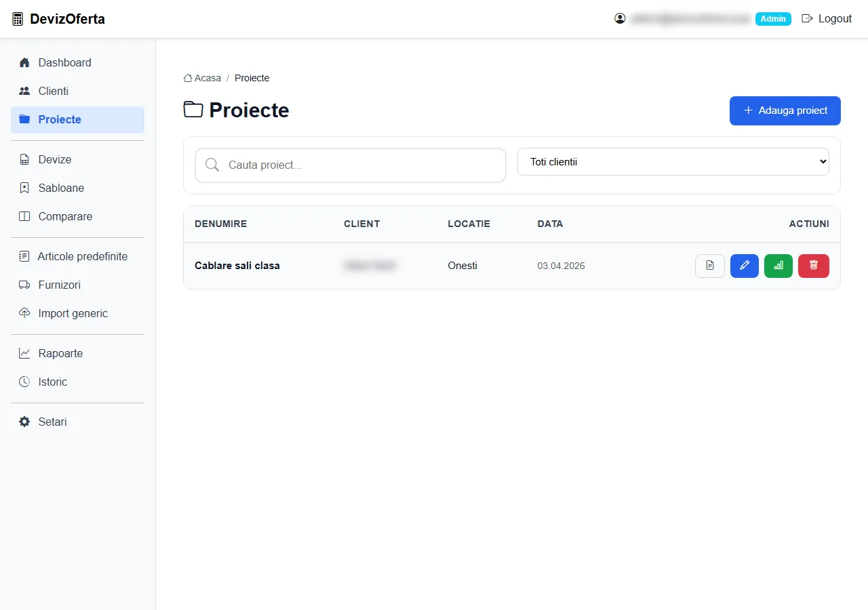Delete Cablare sali clasa using trash button
The width and height of the screenshot is (868, 610).
(x=814, y=266)
